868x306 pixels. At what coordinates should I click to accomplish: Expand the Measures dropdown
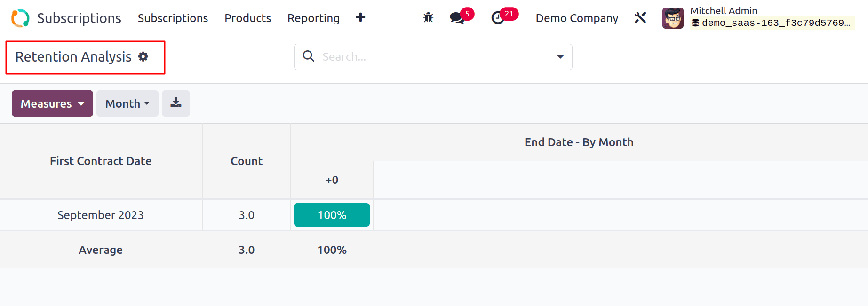pyautogui.click(x=52, y=103)
